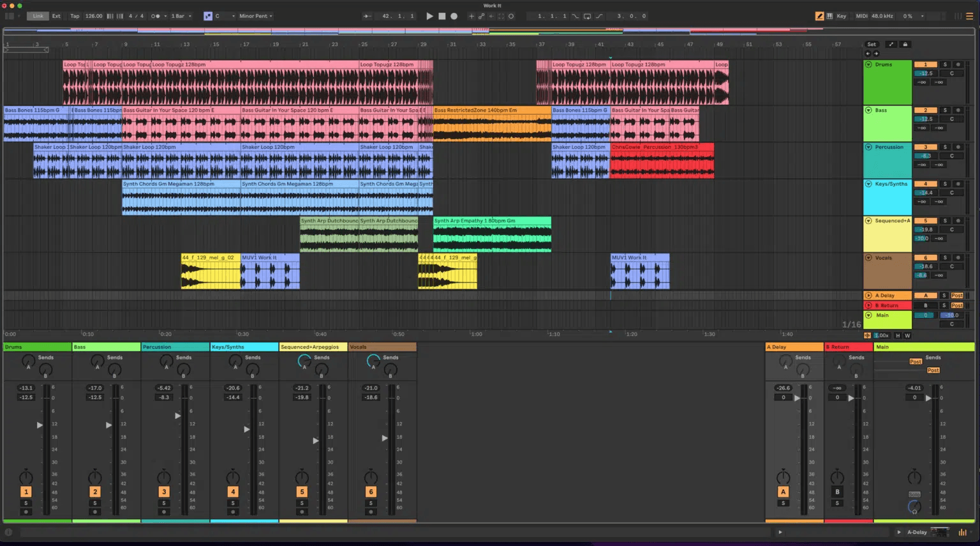
Task: Click the browser show/hide icon at top left
Action: click(x=10, y=16)
